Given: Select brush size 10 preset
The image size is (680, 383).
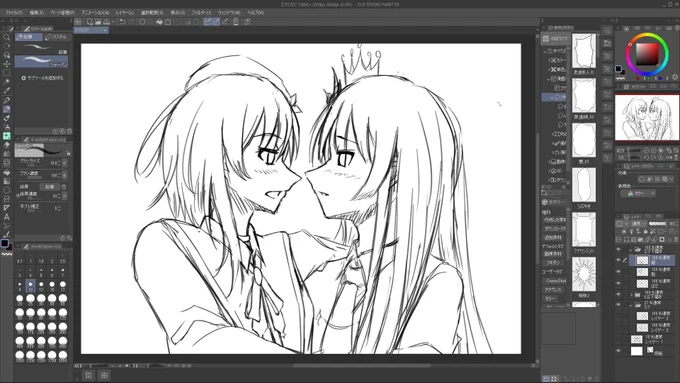Looking at the screenshot, I should (30, 286).
